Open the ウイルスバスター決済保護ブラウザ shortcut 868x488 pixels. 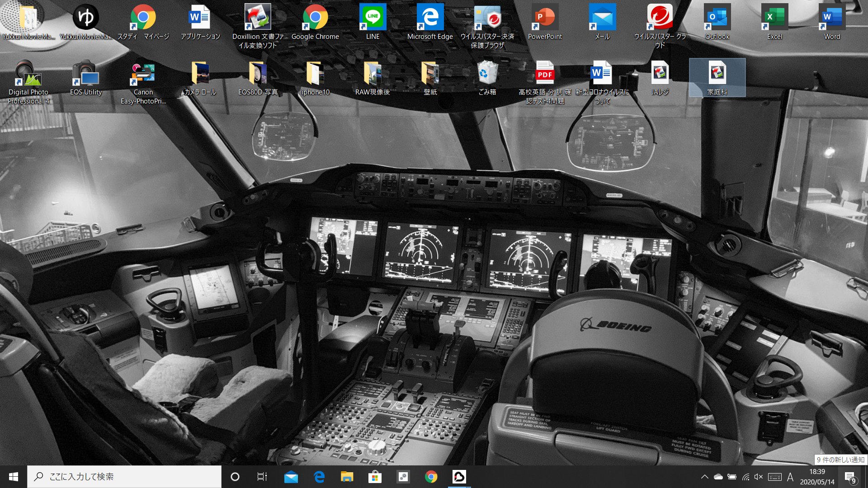pyautogui.click(x=487, y=26)
